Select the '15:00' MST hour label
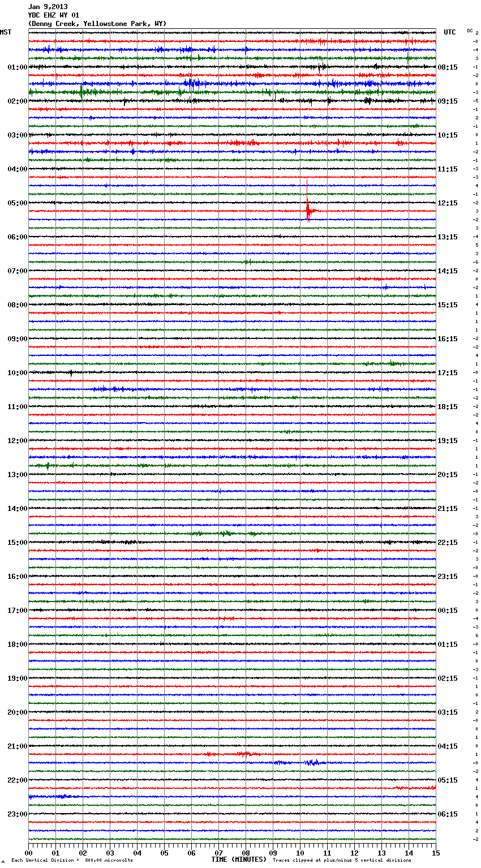This screenshot has width=481, height=868. [x=18, y=543]
